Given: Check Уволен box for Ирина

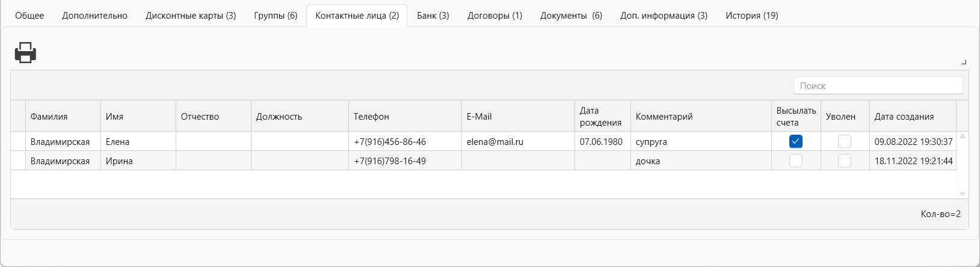Looking at the screenshot, I should tap(845, 161).
